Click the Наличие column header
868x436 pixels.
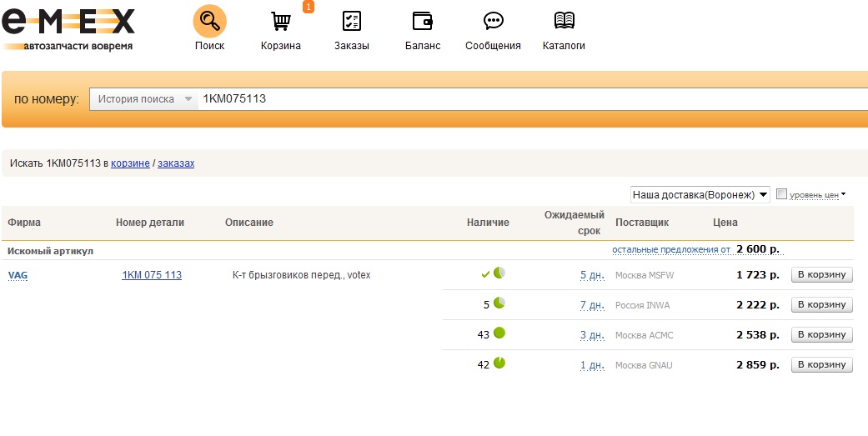tap(488, 223)
